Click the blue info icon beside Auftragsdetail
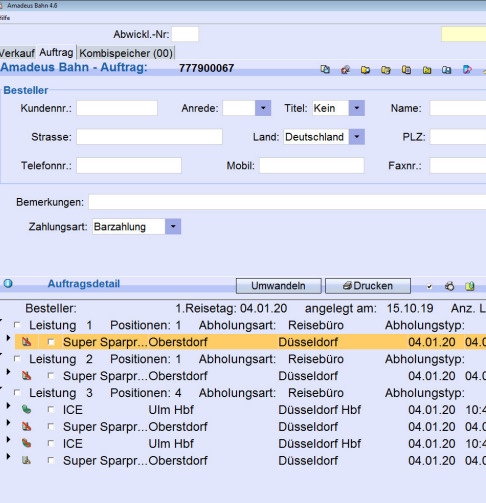Screen dimensions: 486x503 8,284
